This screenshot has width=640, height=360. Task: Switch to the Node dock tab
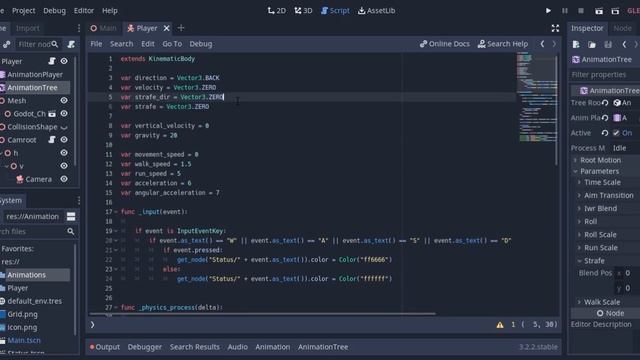pos(622,28)
